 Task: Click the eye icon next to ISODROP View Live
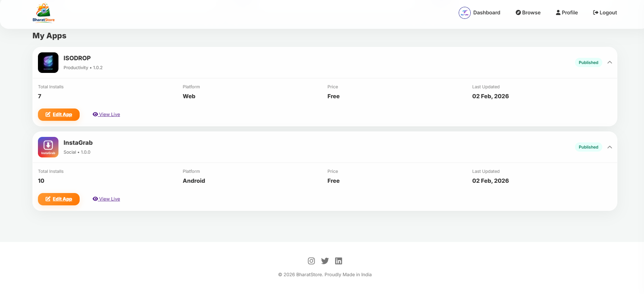(95, 114)
